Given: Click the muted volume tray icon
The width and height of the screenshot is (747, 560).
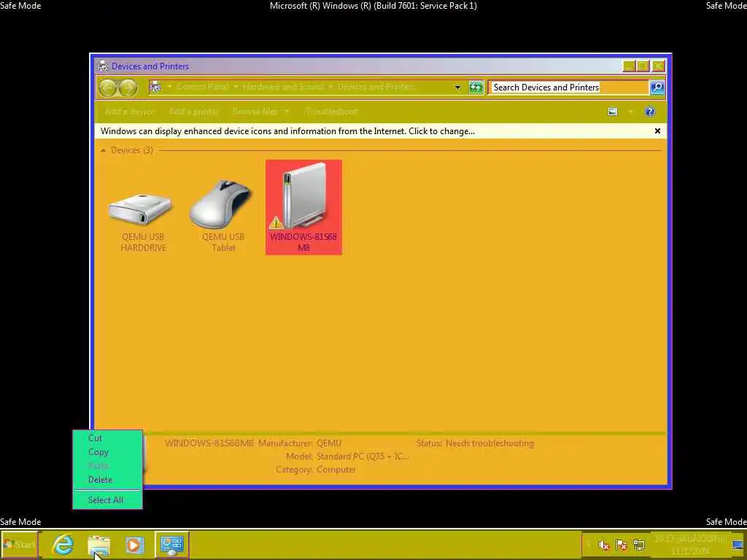Looking at the screenshot, I should 603,545.
